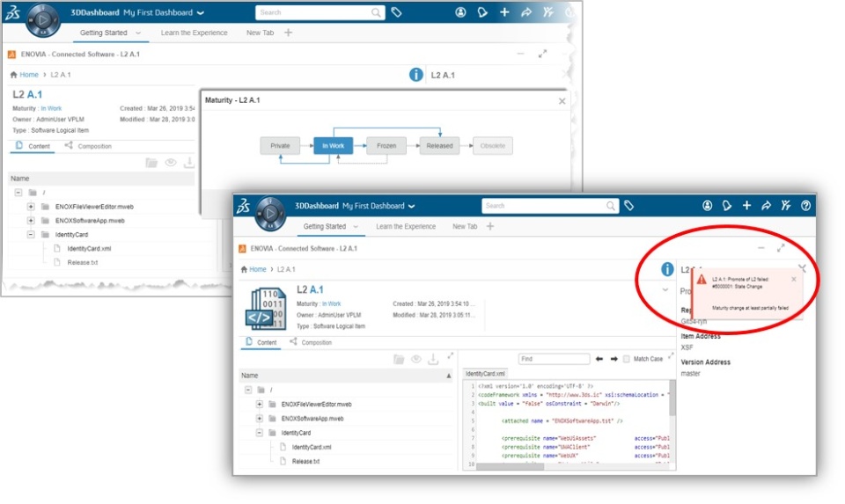Open the tag icon in back window top bar
This screenshot has height=504, width=845.
pos(397,12)
